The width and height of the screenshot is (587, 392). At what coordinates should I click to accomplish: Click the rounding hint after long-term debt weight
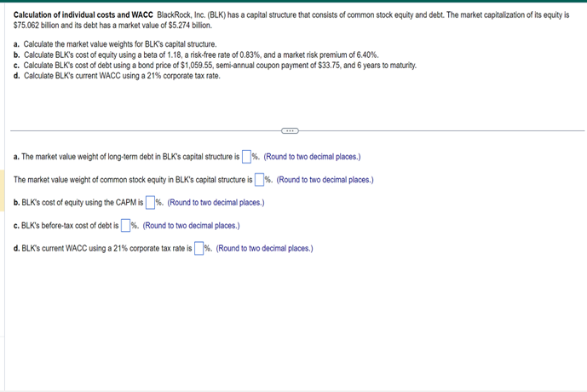coord(312,157)
